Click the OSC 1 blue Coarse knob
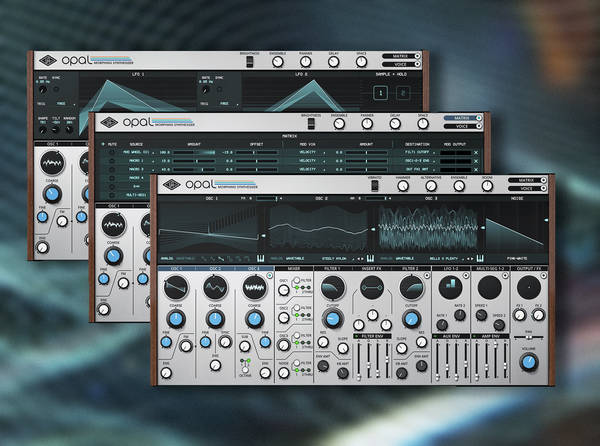Screen dimensions: 600x446 click(176, 319)
